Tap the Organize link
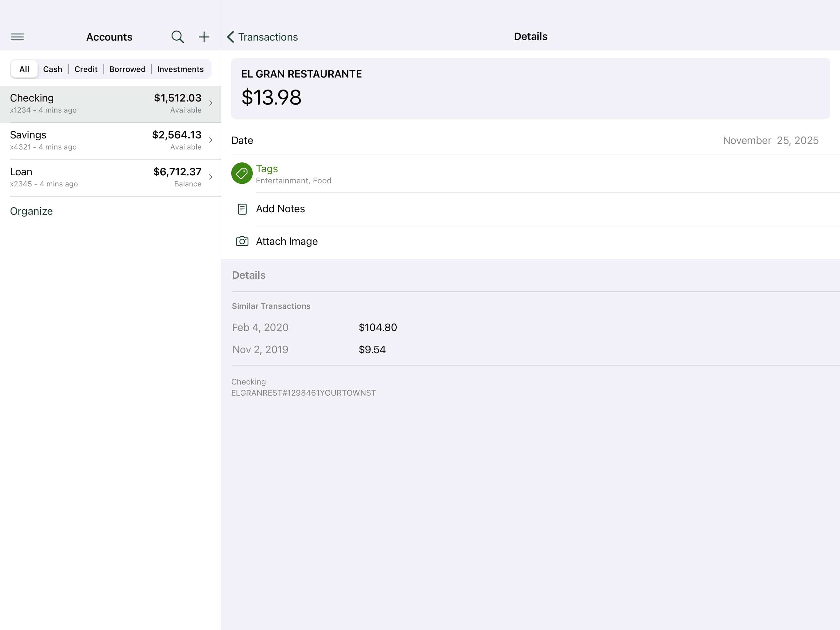This screenshot has width=840, height=630. tap(31, 211)
